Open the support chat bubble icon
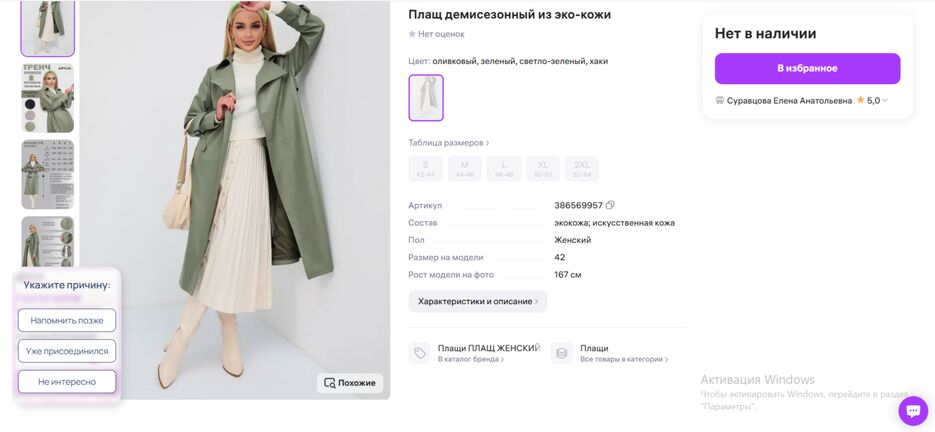 (x=913, y=411)
